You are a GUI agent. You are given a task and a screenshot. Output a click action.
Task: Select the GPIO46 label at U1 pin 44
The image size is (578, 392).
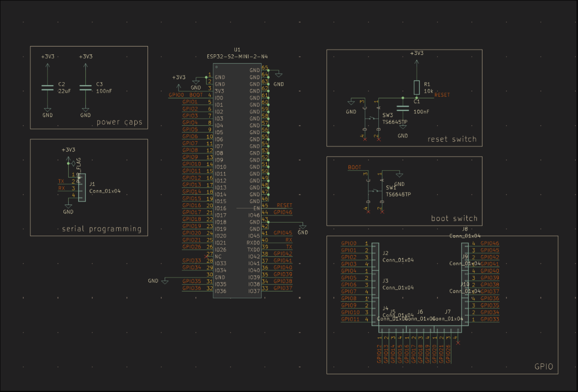[283, 212]
